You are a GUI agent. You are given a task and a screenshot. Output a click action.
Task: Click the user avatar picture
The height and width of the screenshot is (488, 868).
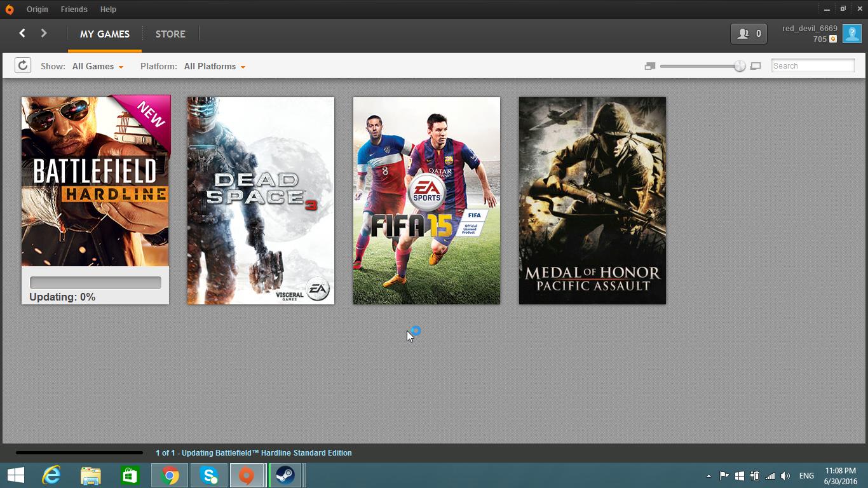point(851,34)
